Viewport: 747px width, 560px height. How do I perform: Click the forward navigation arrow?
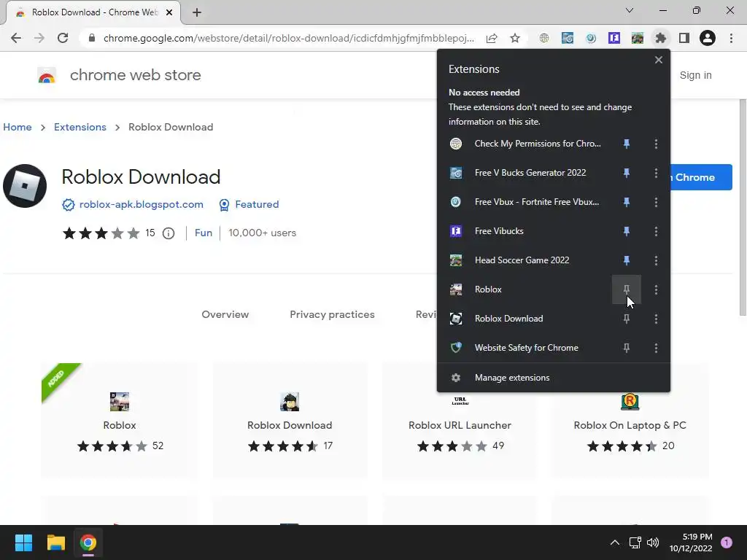pos(39,38)
